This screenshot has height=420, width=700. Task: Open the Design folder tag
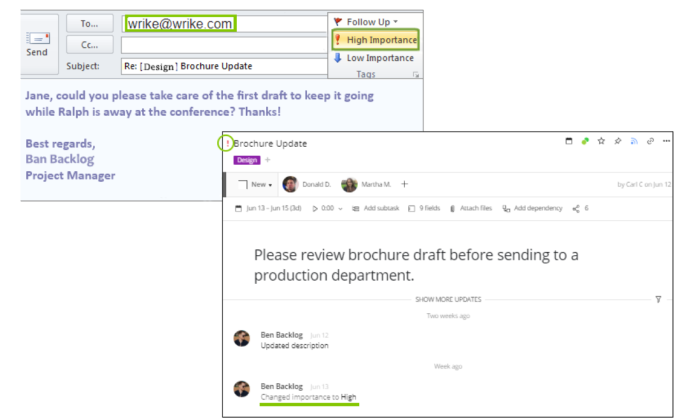(247, 160)
